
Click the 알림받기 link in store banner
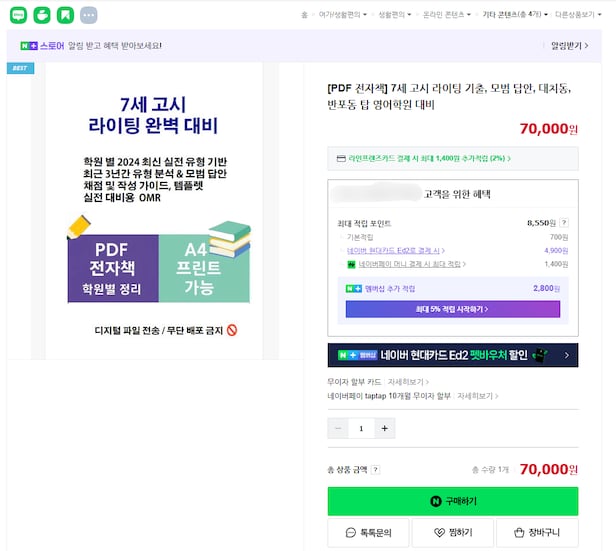(569, 46)
